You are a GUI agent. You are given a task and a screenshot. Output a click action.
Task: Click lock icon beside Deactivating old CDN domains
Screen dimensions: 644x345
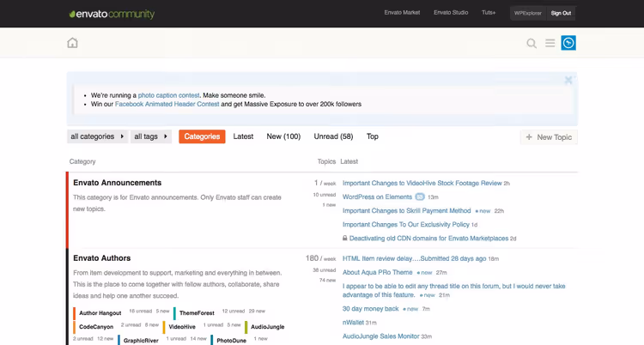pyautogui.click(x=345, y=239)
